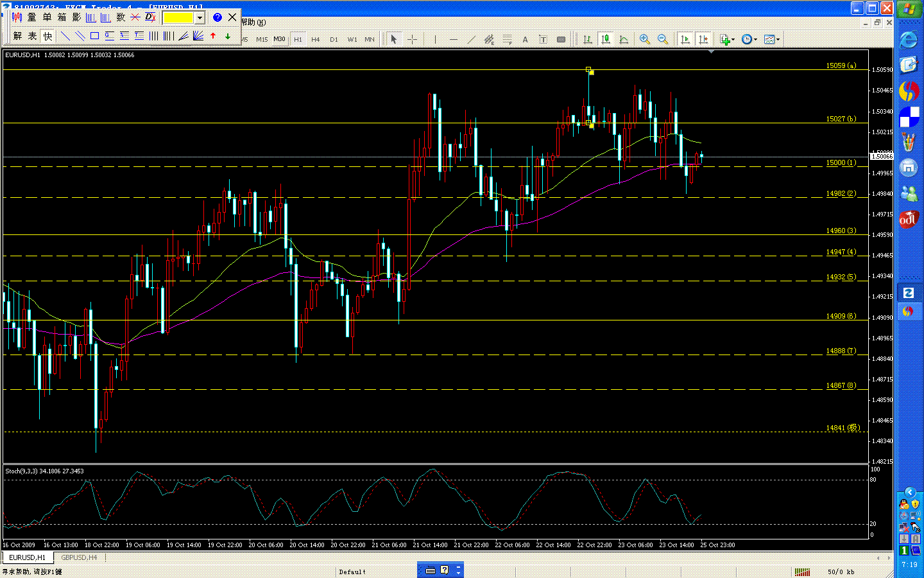Screen dimensions: 924x578
Task: Click the 表 button on floating toolbar
Action: pos(32,36)
